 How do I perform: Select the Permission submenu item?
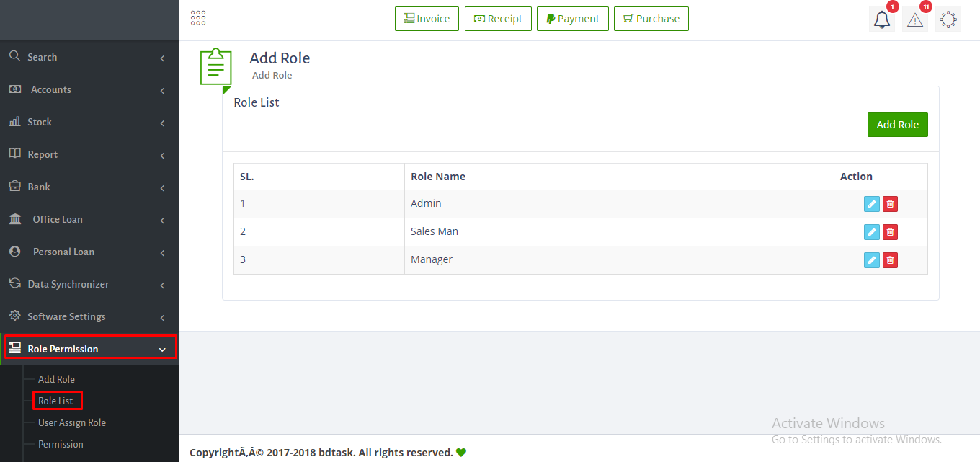61,444
